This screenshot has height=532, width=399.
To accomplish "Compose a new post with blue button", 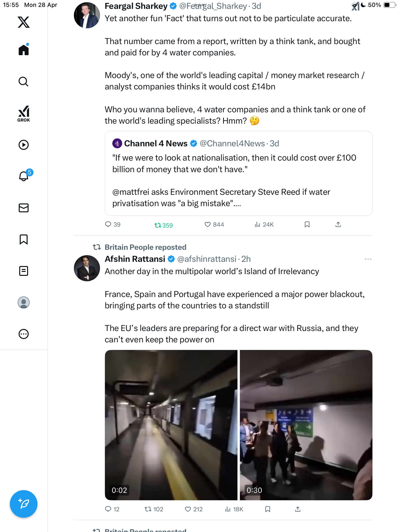I will (x=24, y=504).
